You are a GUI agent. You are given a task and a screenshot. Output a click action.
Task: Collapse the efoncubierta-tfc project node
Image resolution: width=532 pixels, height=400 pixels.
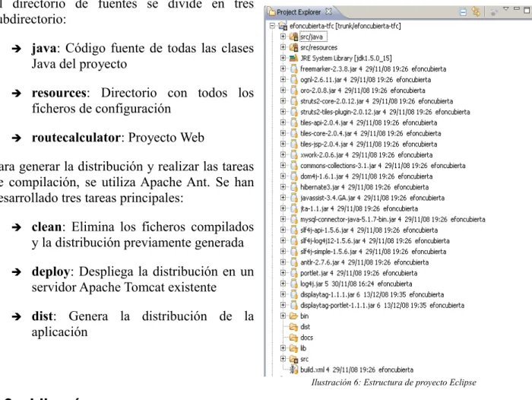tap(272, 25)
